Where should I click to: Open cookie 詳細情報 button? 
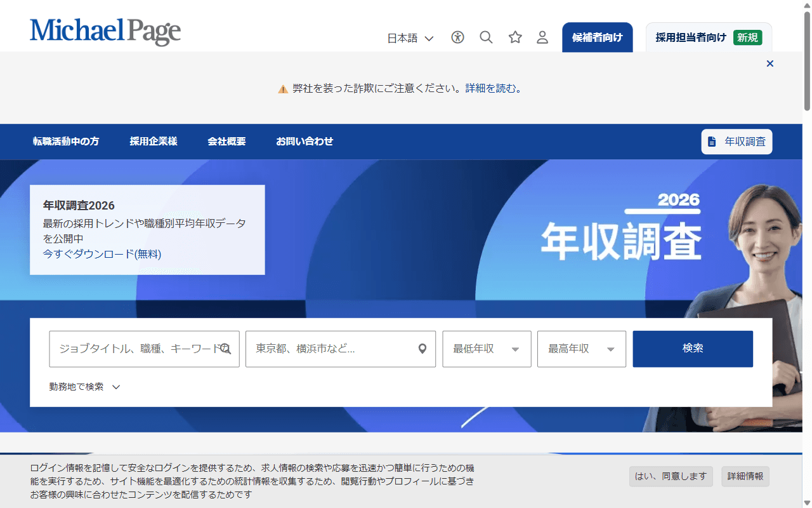[x=745, y=476]
